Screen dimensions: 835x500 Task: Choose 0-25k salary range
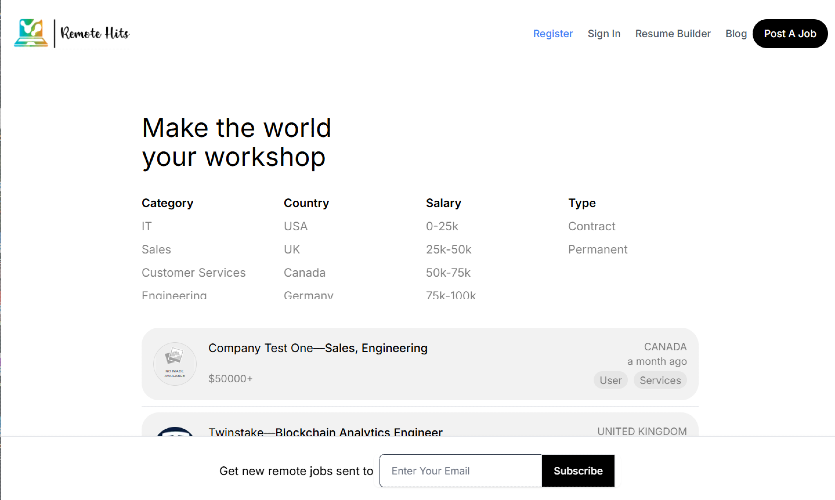pos(442,226)
